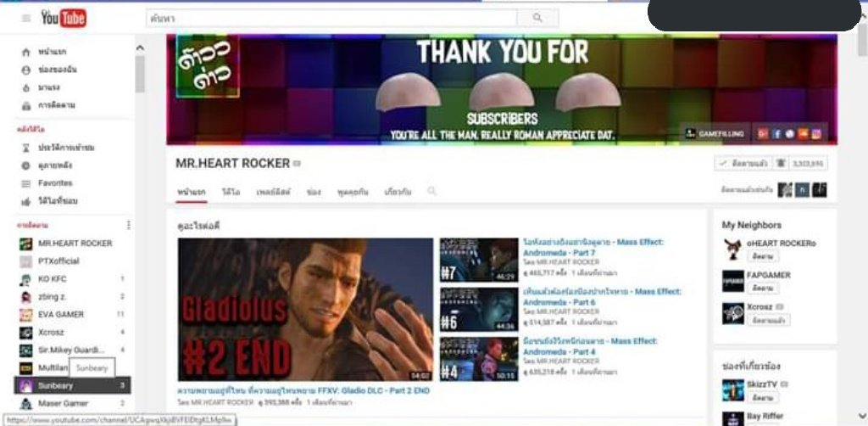
Task: Toggle the subscribed button under Xcrosz
Action: [x=768, y=320]
